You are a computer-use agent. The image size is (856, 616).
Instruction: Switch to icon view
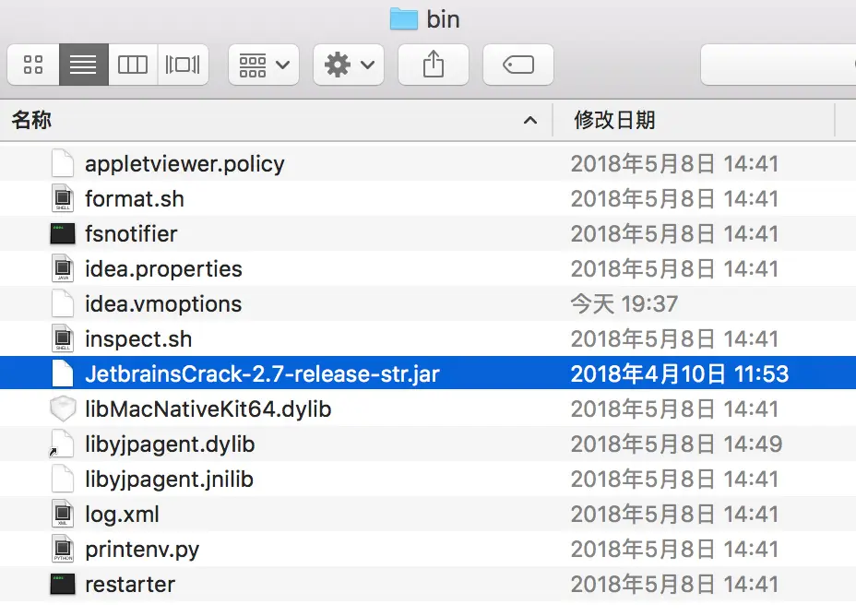pos(33,65)
